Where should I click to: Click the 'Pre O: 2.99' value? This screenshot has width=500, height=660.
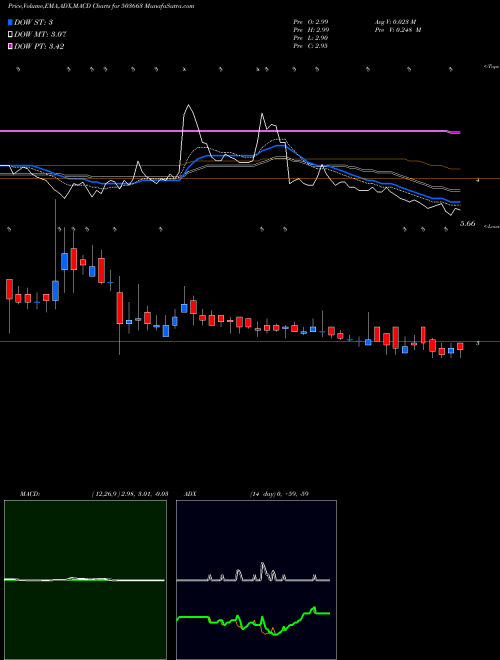311,22
